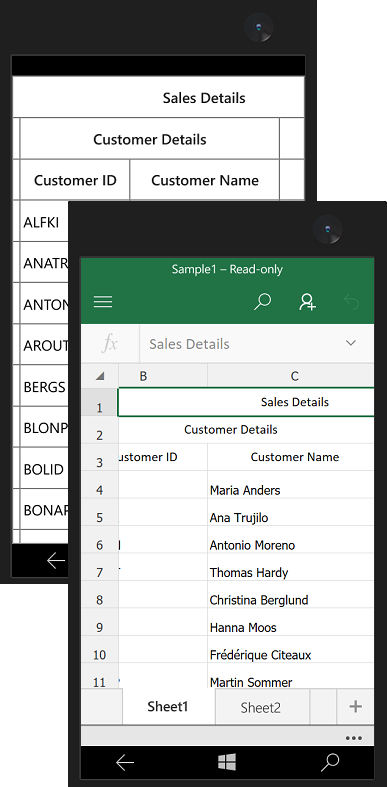The width and height of the screenshot is (387, 787).
Task: Tap Customer ID column header in rear grid
Action: [75, 180]
